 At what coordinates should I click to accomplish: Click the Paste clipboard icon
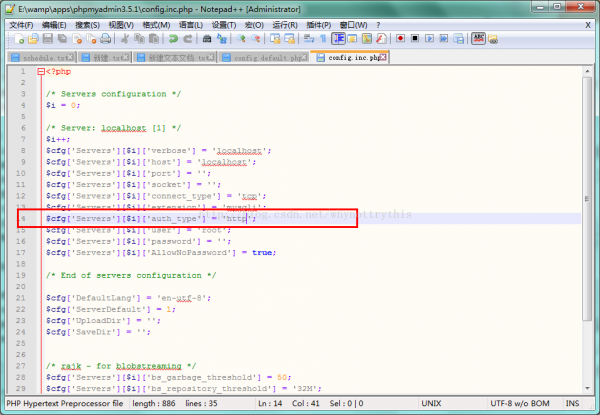154,39
